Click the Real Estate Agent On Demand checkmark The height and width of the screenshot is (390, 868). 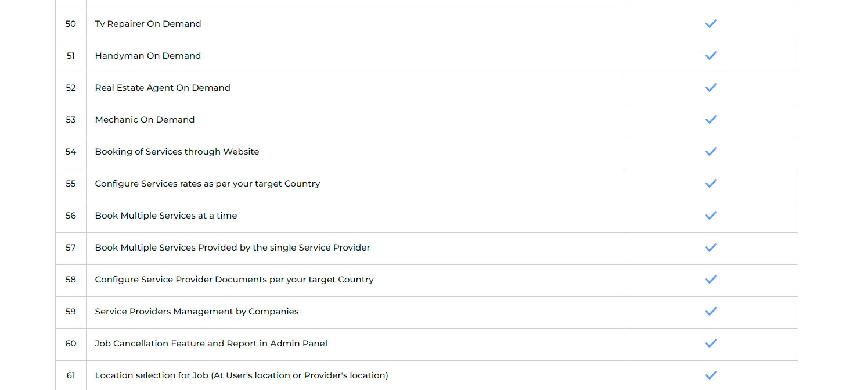pos(711,88)
